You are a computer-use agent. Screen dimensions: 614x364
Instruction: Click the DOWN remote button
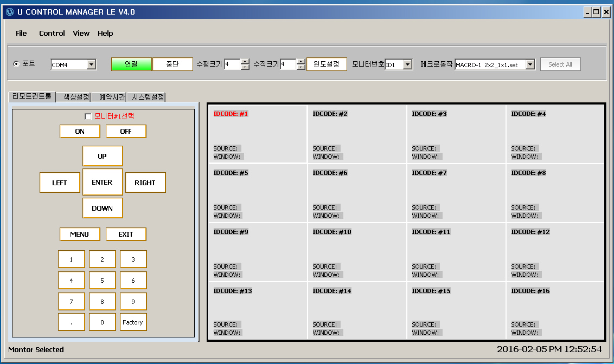pyautogui.click(x=103, y=208)
